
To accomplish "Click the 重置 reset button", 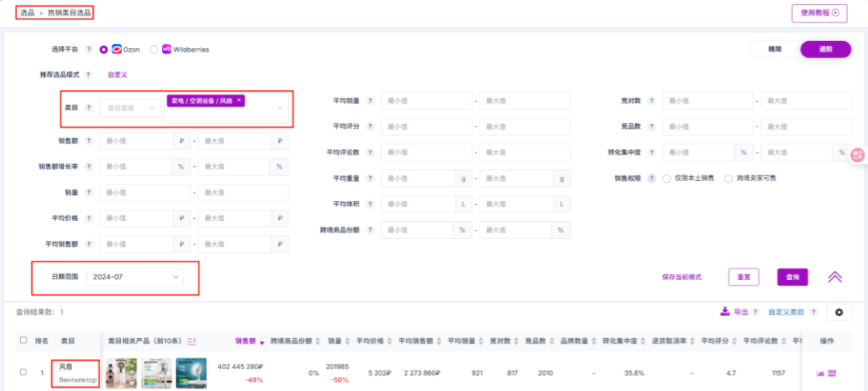I will 743,277.
